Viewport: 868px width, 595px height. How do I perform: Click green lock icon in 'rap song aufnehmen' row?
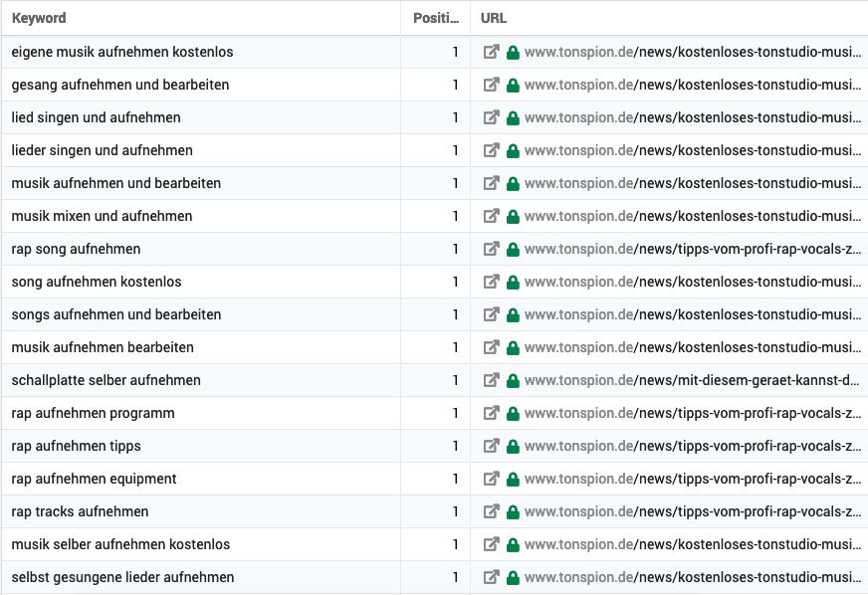click(514, 250)
